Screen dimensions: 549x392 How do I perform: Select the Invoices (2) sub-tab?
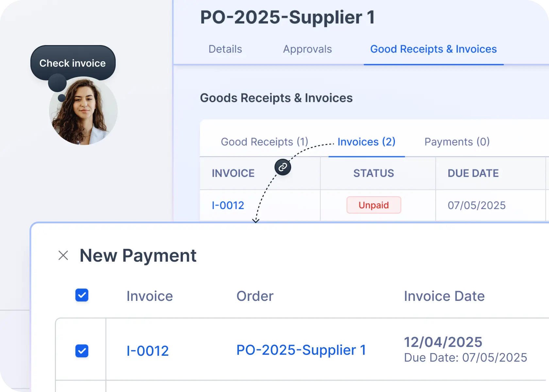(366, 142)
